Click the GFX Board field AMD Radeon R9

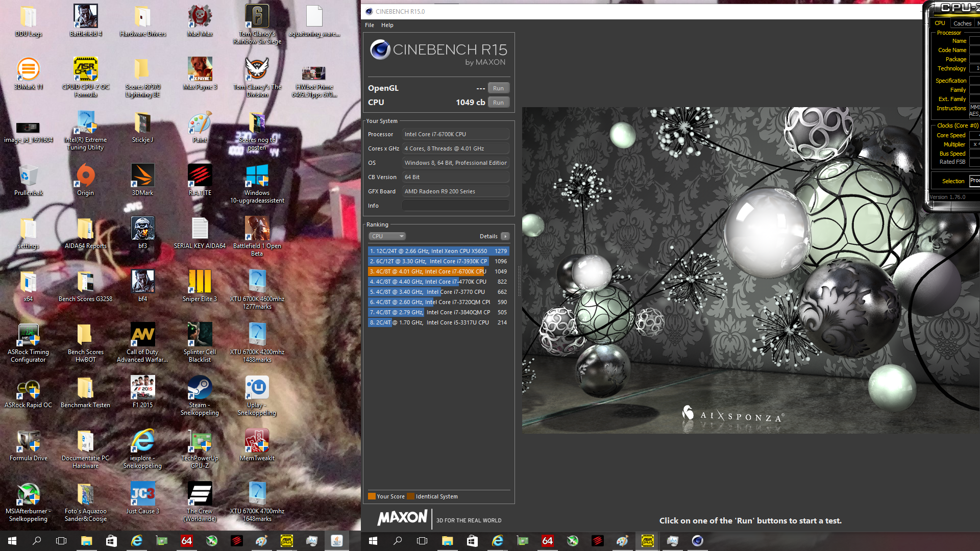pyautogui.click(x=456, y=191)
